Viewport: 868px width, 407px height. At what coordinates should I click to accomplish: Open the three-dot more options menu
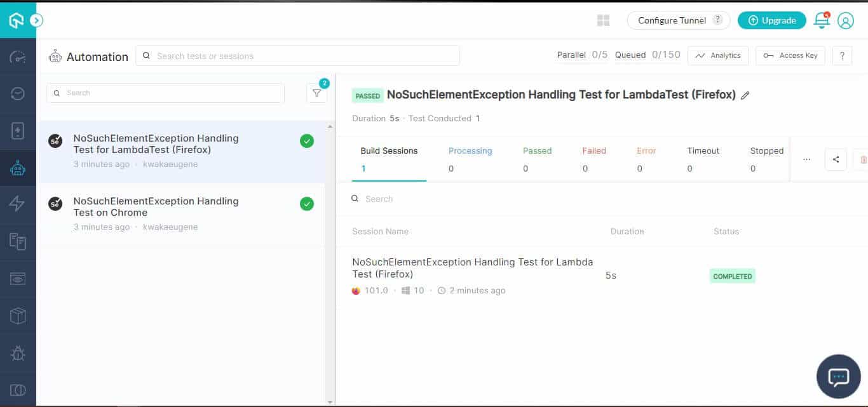pos(806,159)
